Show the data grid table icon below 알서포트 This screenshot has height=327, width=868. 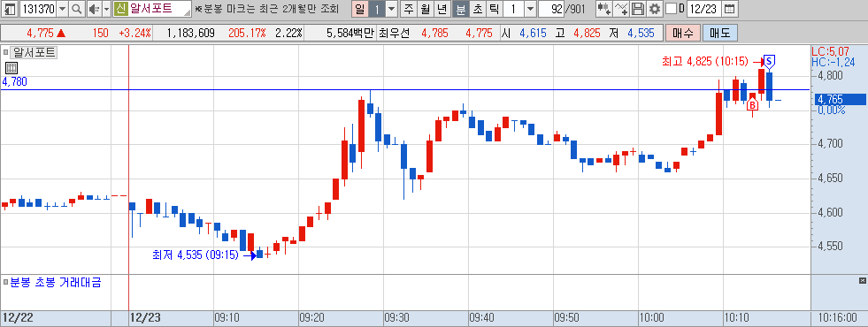point(12,68)
